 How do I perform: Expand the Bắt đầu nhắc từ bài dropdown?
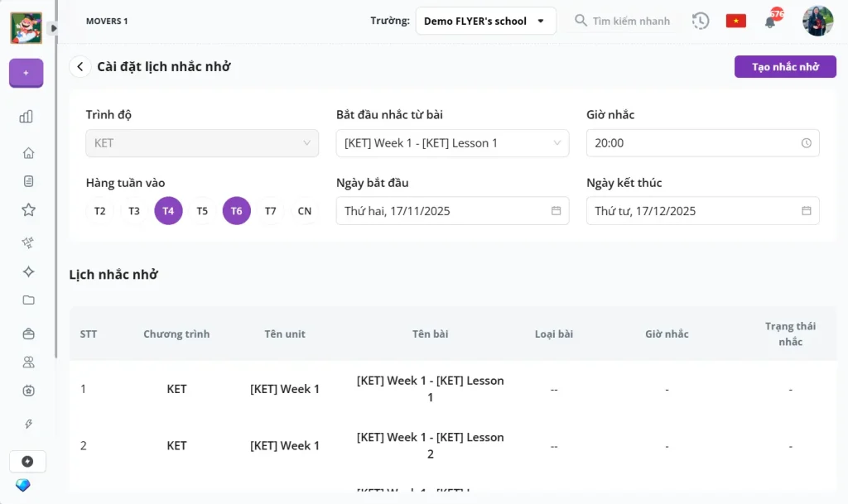(452, 143)
